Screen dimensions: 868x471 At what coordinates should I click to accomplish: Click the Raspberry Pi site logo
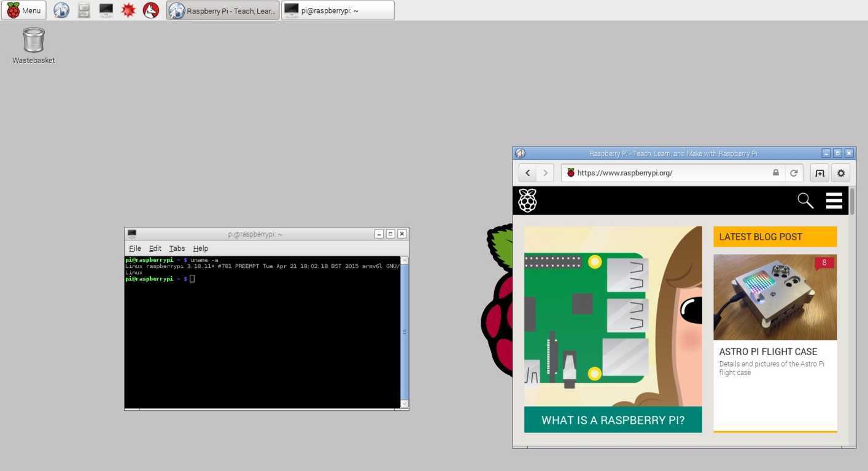[527, 201]
